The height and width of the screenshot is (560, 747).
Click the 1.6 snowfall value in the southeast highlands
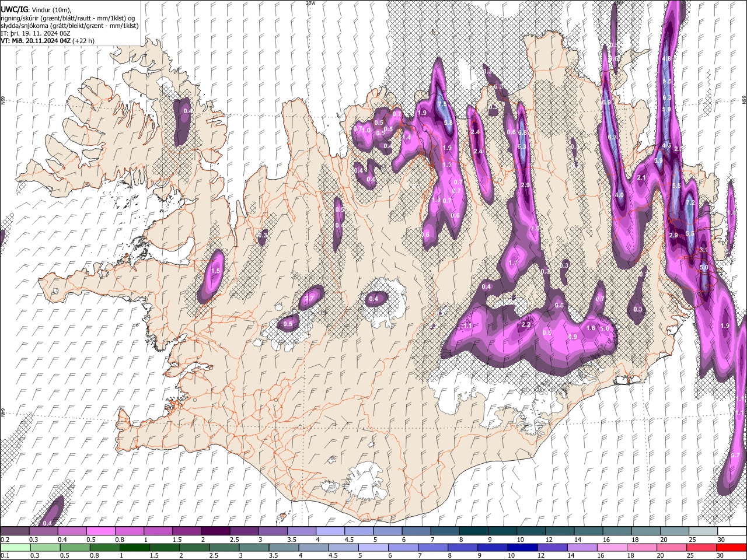click(591, 328)
